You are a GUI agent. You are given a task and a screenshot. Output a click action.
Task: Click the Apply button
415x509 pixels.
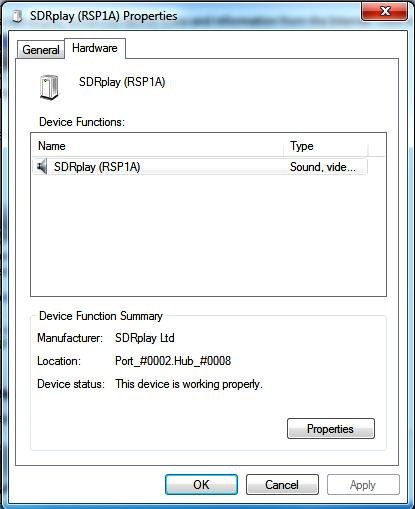coord(363,484)
